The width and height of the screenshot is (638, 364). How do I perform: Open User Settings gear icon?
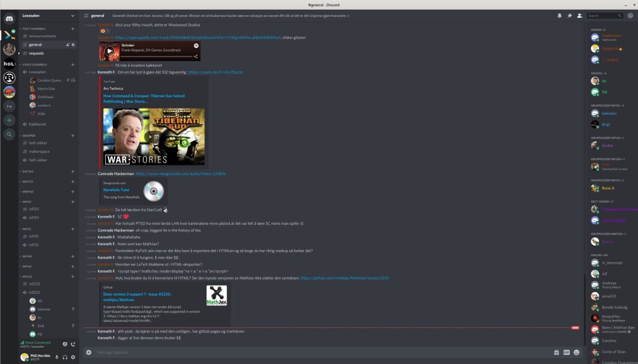73,357
